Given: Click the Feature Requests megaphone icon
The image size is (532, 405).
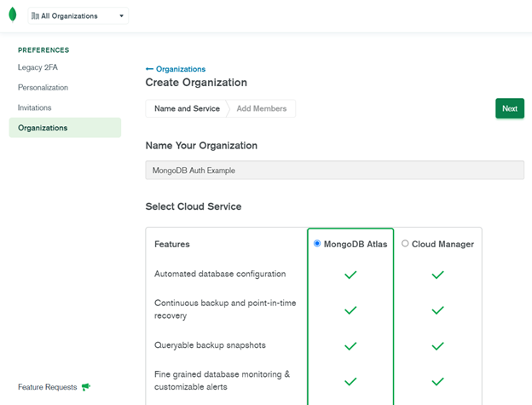Looking at the screenshot, I should click(86, 386).
